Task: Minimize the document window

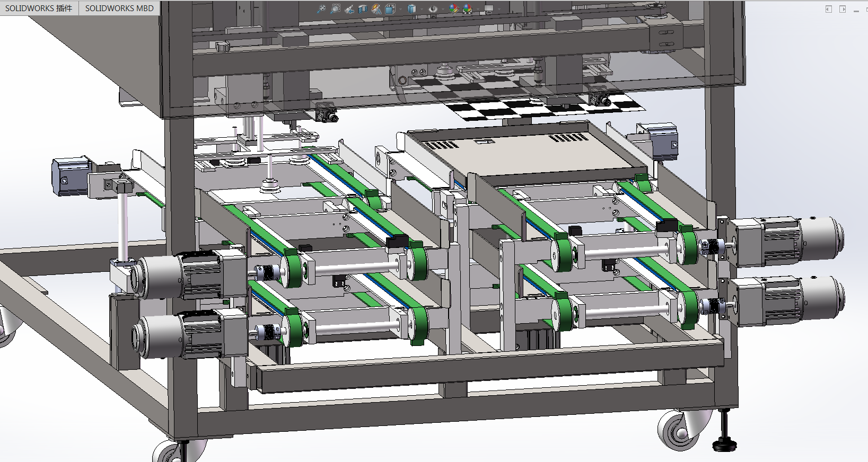Action: [x=856, y=10]
